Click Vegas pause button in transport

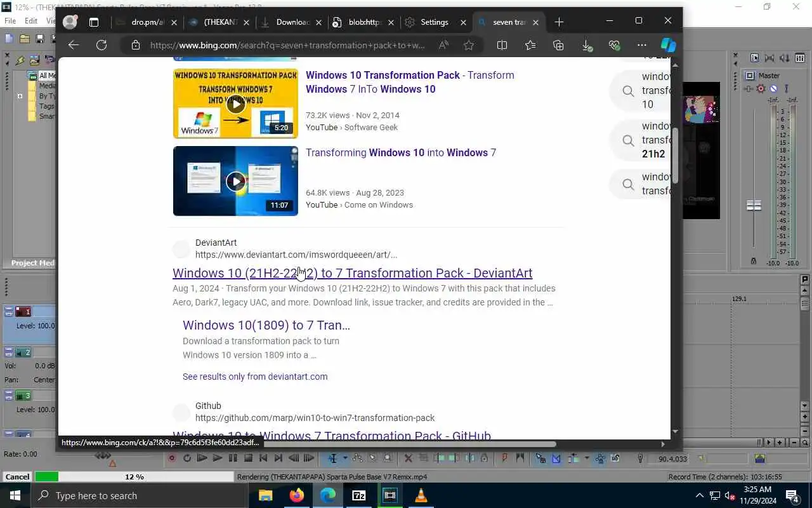point(233,458)
